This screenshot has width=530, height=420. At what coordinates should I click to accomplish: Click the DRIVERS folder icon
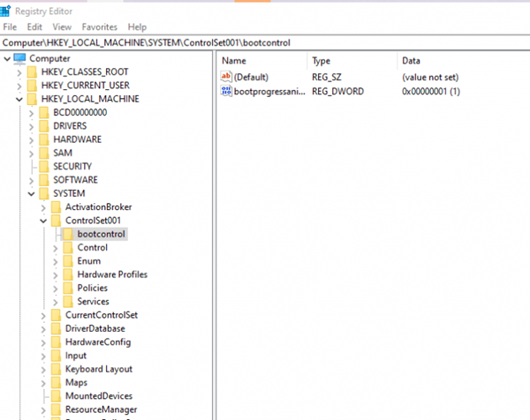(x=44, y=126)
